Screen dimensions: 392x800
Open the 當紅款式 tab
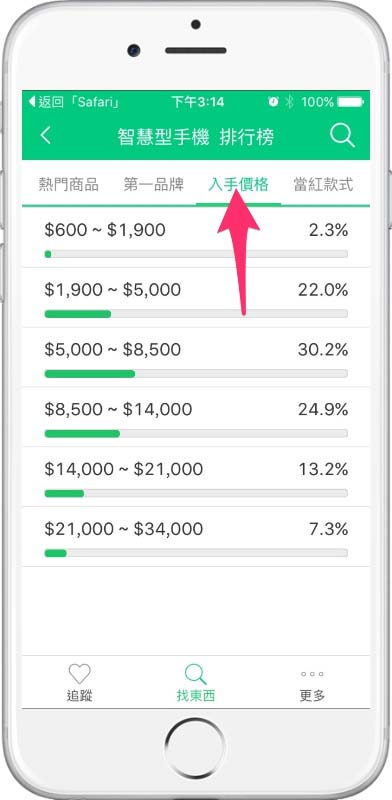click(324, 184)
